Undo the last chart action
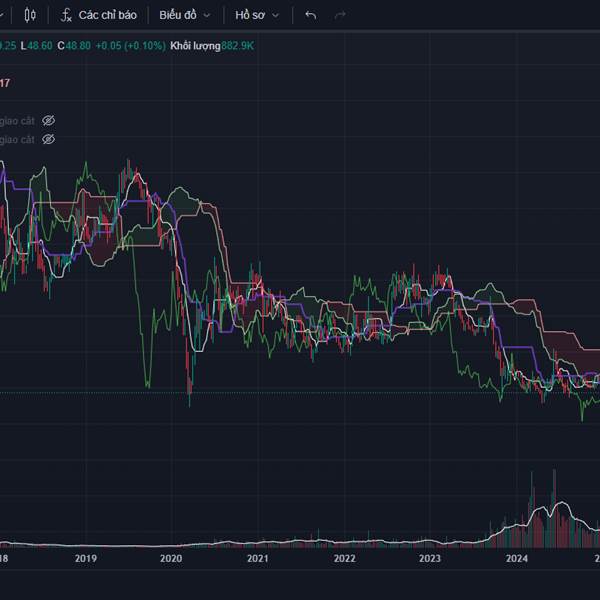Image resolution: width=600 pixels, height=600 pixels. (311, 15)
